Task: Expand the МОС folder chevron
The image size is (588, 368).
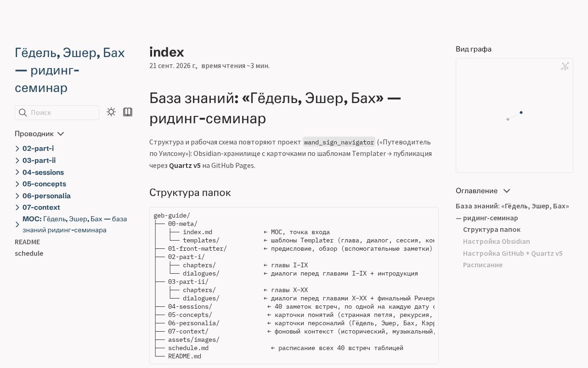Action: click(17, 224)
